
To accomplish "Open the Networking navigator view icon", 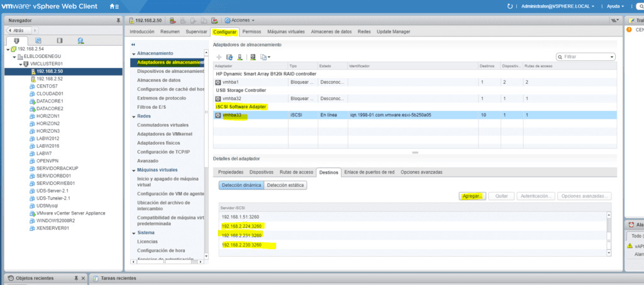I will [81, 41].
